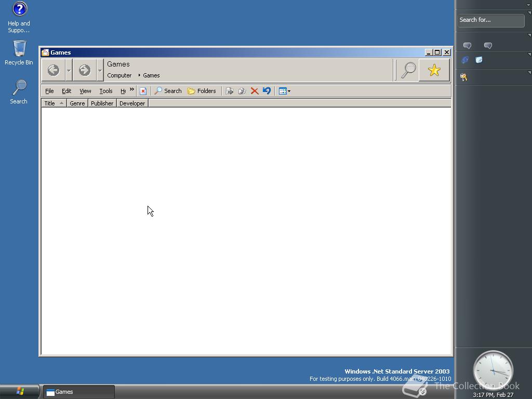The height and width of the screenshot is (399, 532).
Task: Open the Back history dropdown arrow
Action: click(69, 70)
